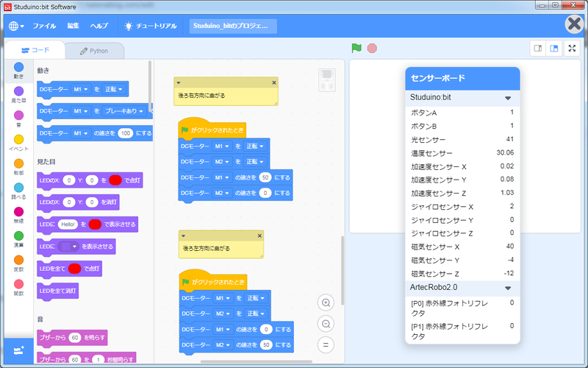Switch to the コード tab
The width and height of the screenshot is (588, 368).
coord(35,50)
